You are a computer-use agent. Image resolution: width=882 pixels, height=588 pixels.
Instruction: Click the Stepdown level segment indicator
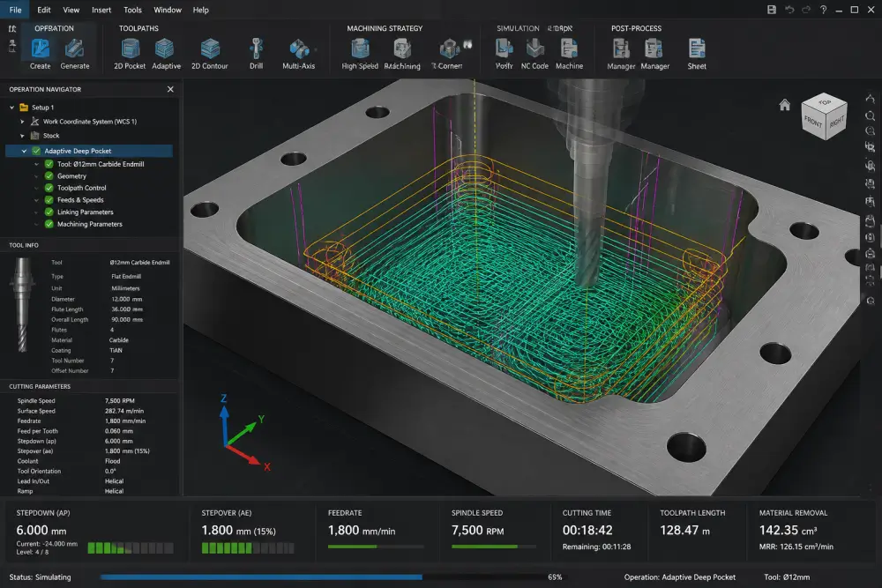point(131,548)
